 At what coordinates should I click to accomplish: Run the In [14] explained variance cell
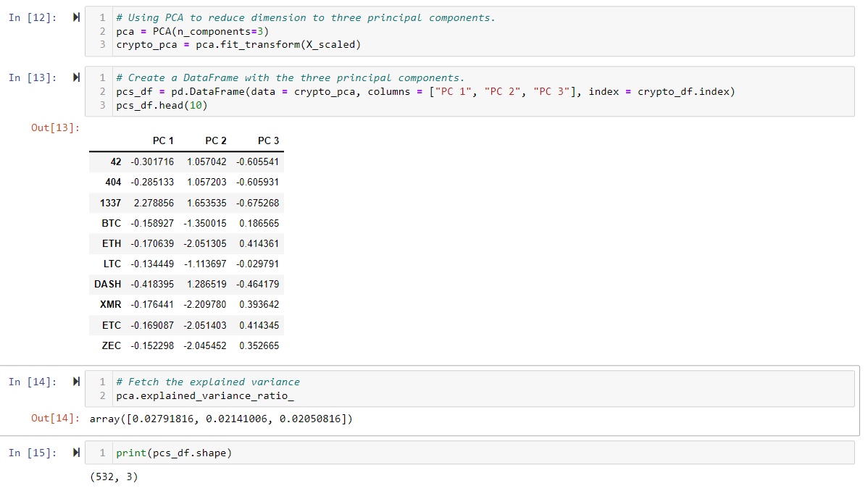[76, 382]
